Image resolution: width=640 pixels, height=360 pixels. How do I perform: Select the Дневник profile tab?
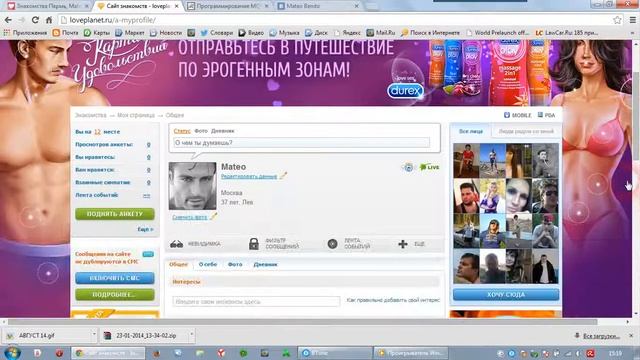click(x=265, y=264)
